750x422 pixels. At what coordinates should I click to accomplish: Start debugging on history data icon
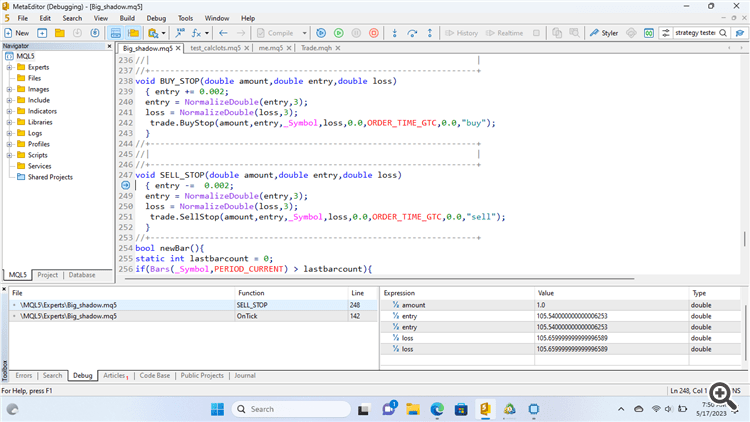pyautogui.click(x=321, y=33)
